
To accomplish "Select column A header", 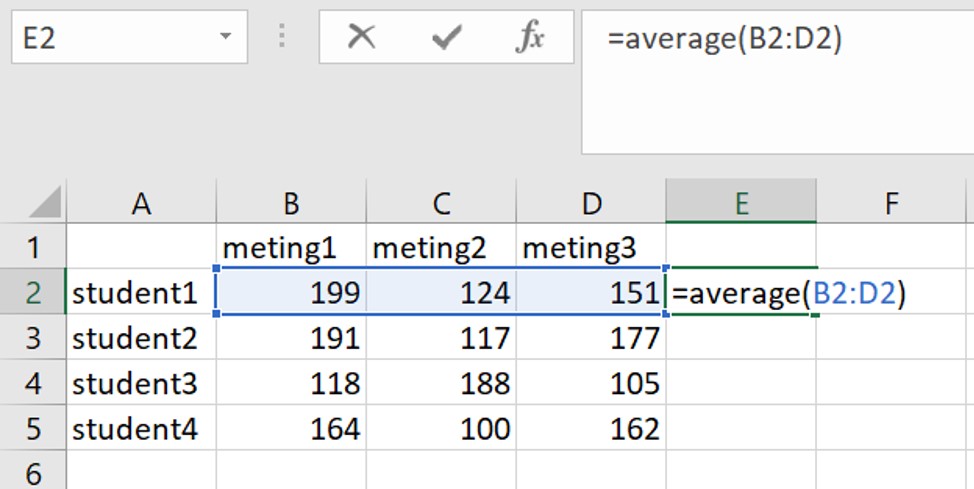I will click(141, 204).
